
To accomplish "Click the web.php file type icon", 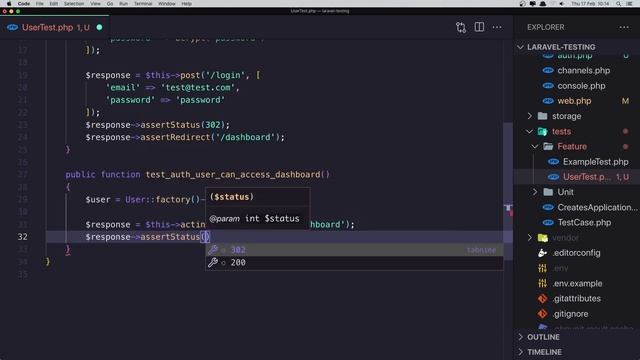I will 548,101.
